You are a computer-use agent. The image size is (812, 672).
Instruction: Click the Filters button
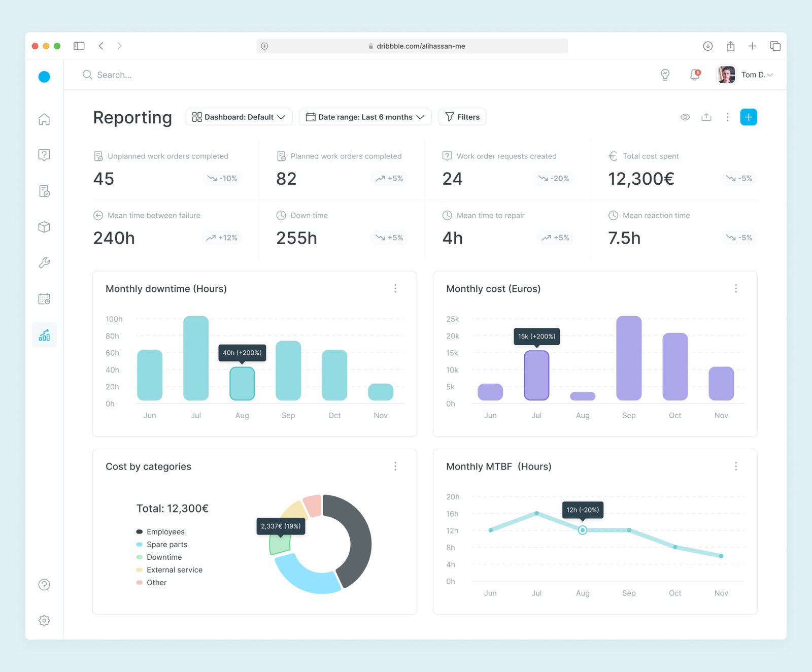point(462,117)
